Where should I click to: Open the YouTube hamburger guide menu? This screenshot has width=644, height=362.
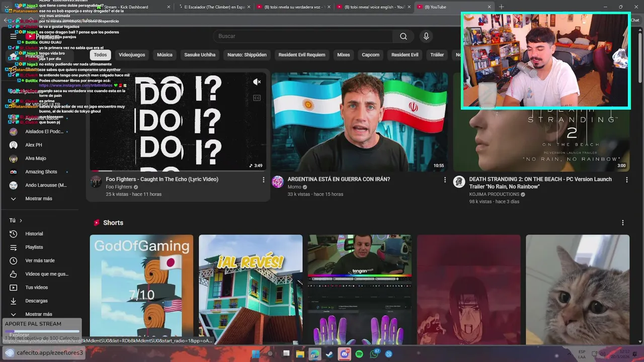(x=14, y=36)
